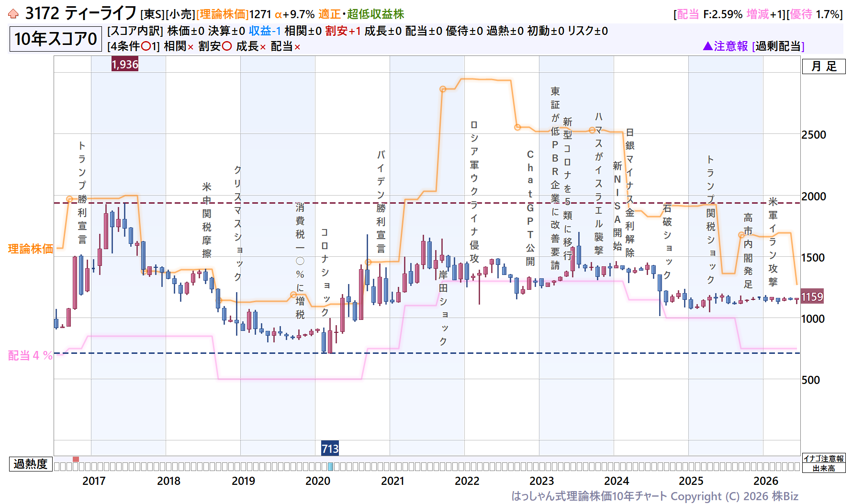This screenshot has width=852, height=504.
Task: Click the 消費税一〇%に増税 annotation
Action: (300, 261)
